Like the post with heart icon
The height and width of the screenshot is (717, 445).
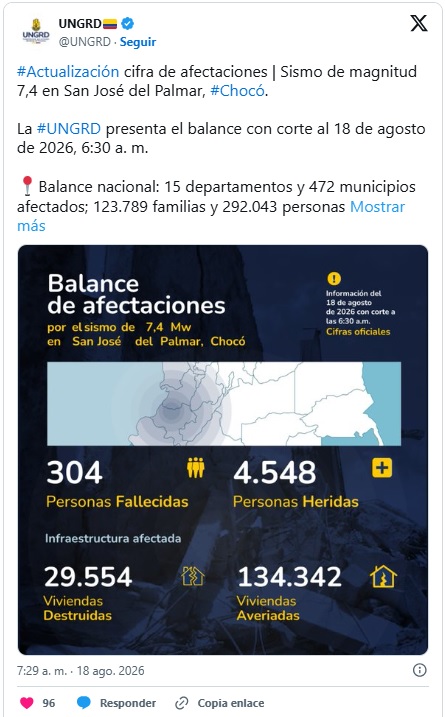(x=27, y=703)
